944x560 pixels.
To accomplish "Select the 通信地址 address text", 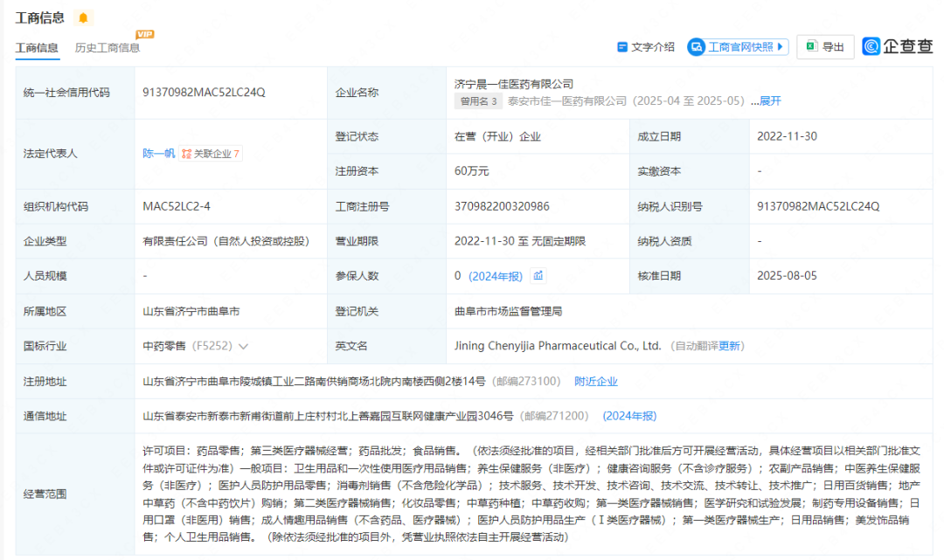I will pos(328,416).
